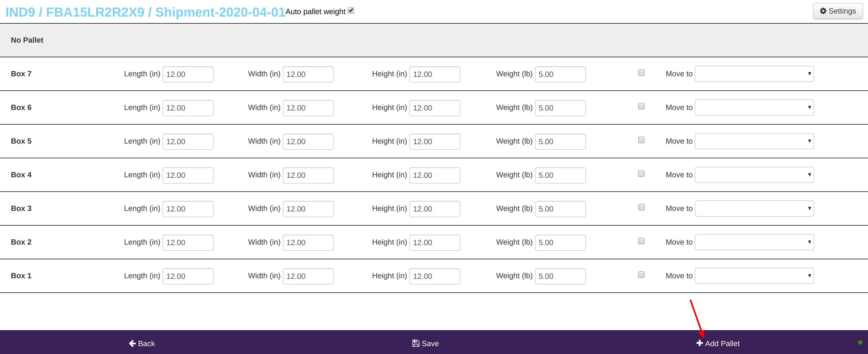868x354 pixels.
Task: Open the Move to dropdown for Box 7
Action: click(754, 74)
